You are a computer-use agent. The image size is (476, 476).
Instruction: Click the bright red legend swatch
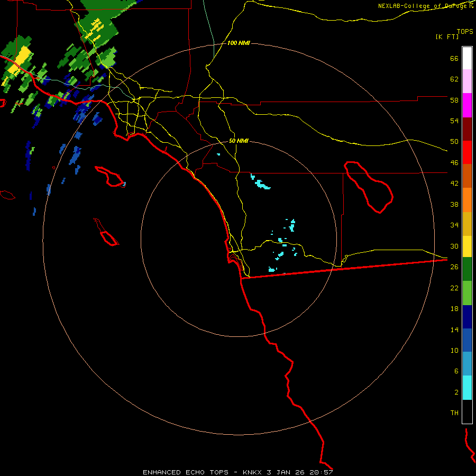(467, 152)
